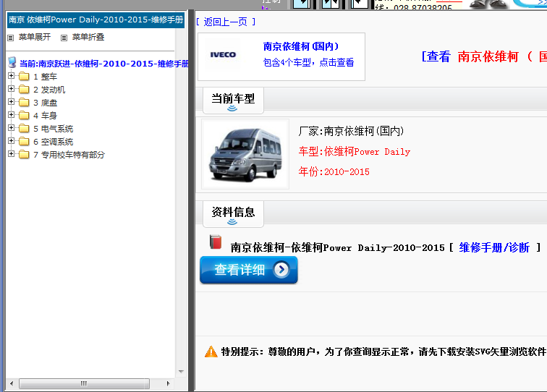This screenshot has height=392, width=547.
Task: Click the 南京依维柯-依维柯Power Daily-2010-2015 title text
Action: 338,247
